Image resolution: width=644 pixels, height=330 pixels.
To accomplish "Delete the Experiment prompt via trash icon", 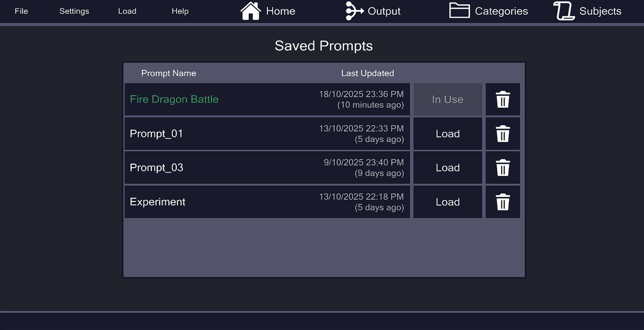I will (x=503, y=202).
